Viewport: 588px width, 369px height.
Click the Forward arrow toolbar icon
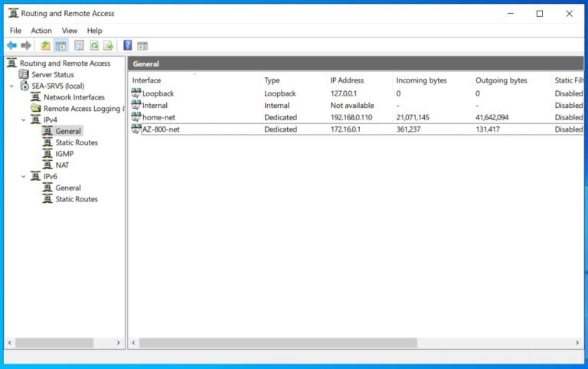(26, 46)
